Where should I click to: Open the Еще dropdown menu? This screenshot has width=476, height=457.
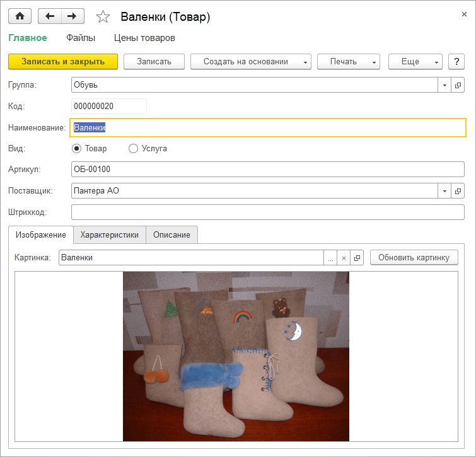[x=415, y=62]
